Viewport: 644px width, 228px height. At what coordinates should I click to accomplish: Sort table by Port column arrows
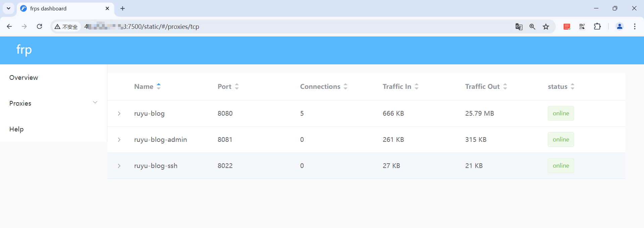(x=237, y=86)
